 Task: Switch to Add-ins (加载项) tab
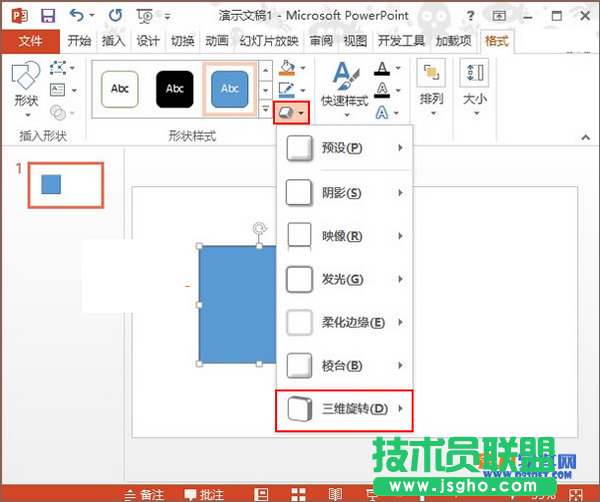point(453,41)
